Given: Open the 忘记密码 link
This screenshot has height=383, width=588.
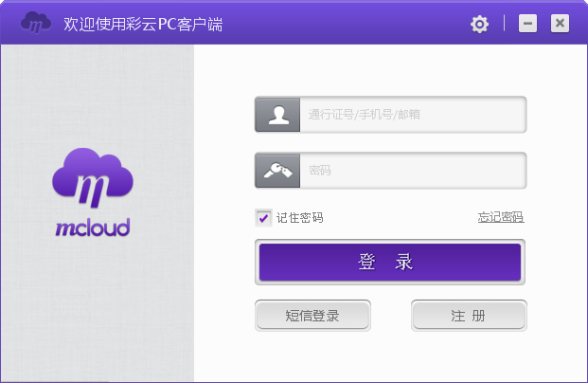Looking at the screenshot, I should click(501, 217).
